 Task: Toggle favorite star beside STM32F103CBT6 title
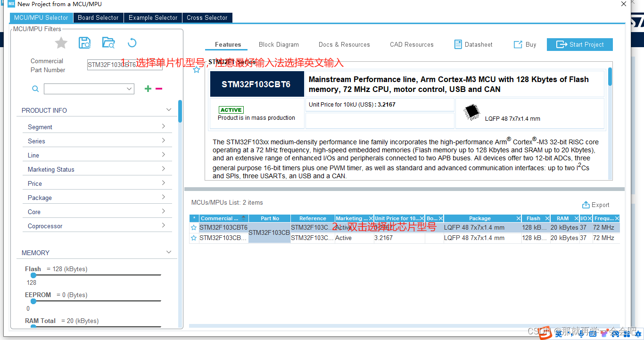(197, 70)
